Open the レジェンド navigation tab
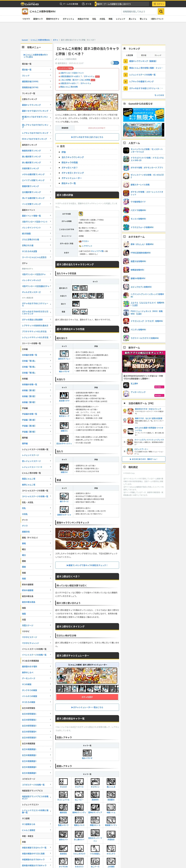This screenshot has height=868, width=186. click(121, 19)
